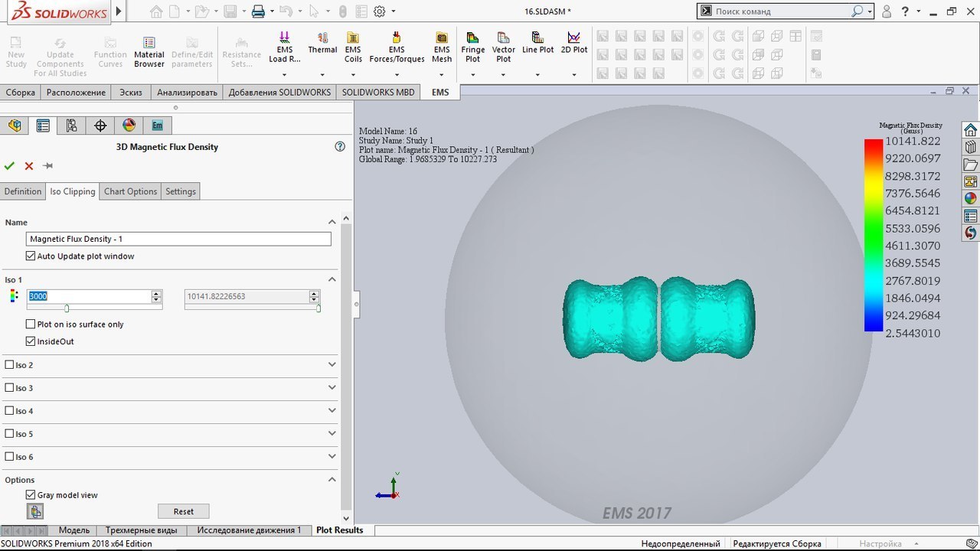Click the Iso 1 minimum value slider

click(x=67, y=308)
